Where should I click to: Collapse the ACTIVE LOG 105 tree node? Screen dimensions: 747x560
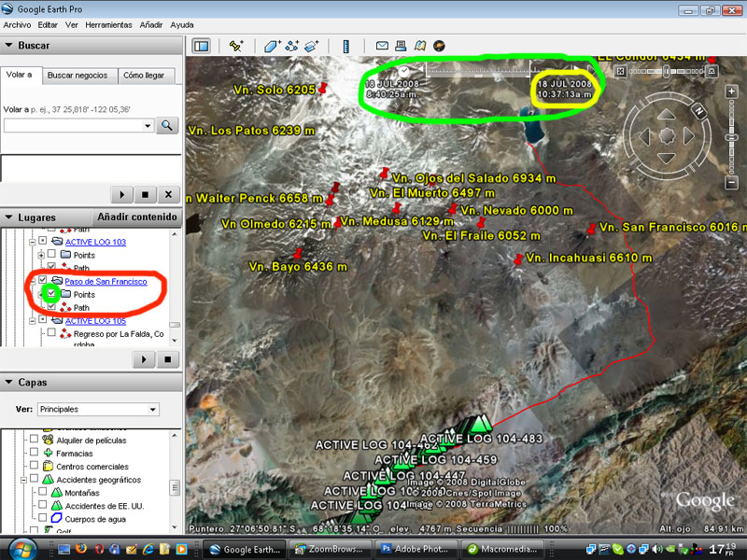33,321
